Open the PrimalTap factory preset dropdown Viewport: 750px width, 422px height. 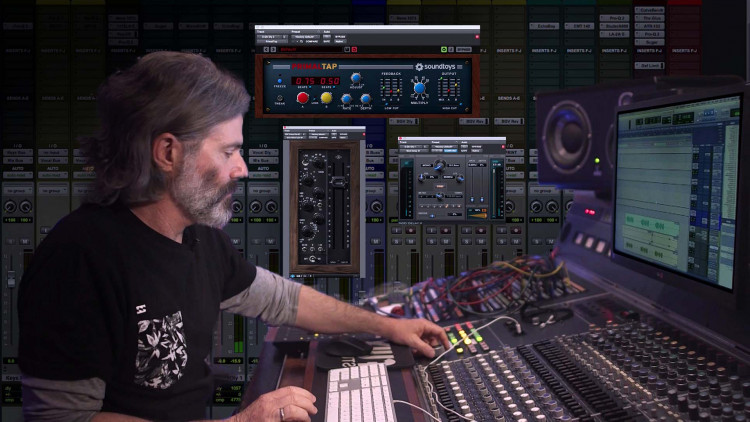pyautogui.click(x=305, y=37)
